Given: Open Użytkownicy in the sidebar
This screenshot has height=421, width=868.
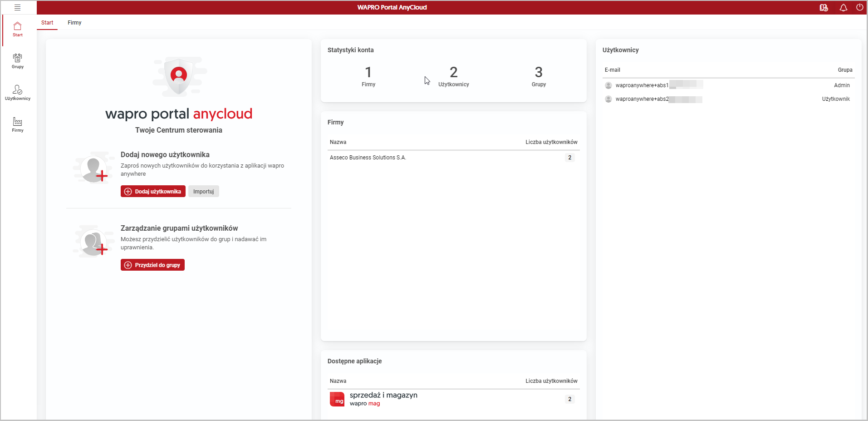Looking at the screenshot, I should click(18, 93).
